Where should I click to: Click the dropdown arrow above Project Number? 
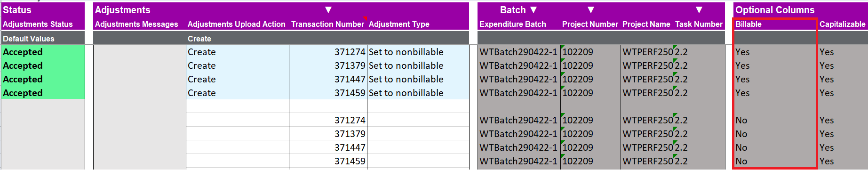click(591, 10)
